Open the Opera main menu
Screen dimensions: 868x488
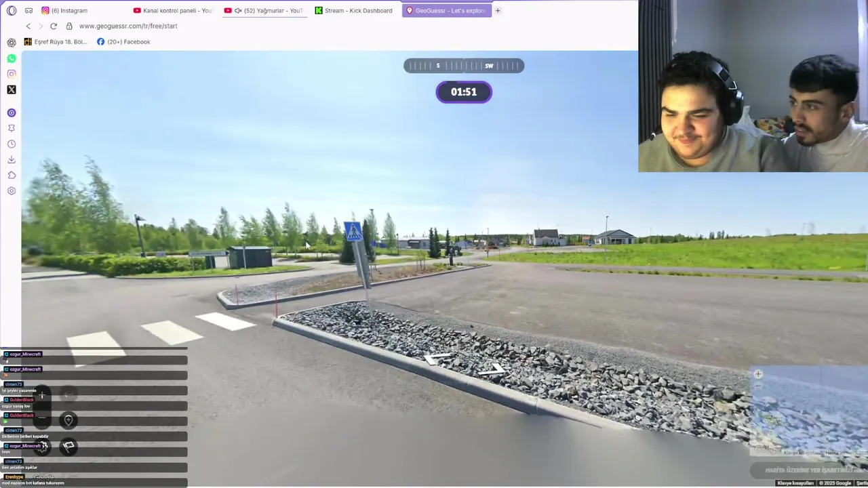[x=12, y=11]
